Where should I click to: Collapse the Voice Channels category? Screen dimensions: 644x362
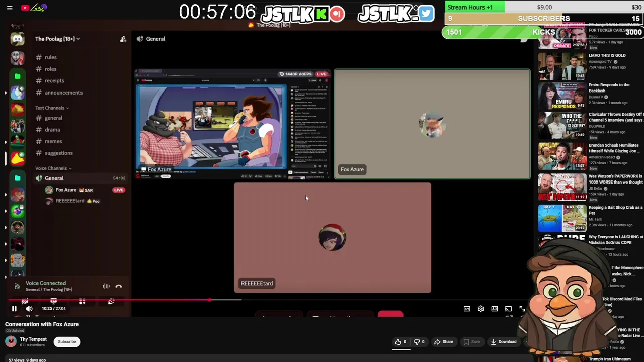[x=53, y=168]
